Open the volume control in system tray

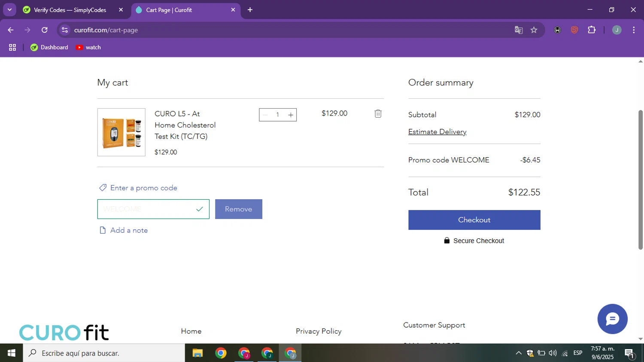pos(553,353)
